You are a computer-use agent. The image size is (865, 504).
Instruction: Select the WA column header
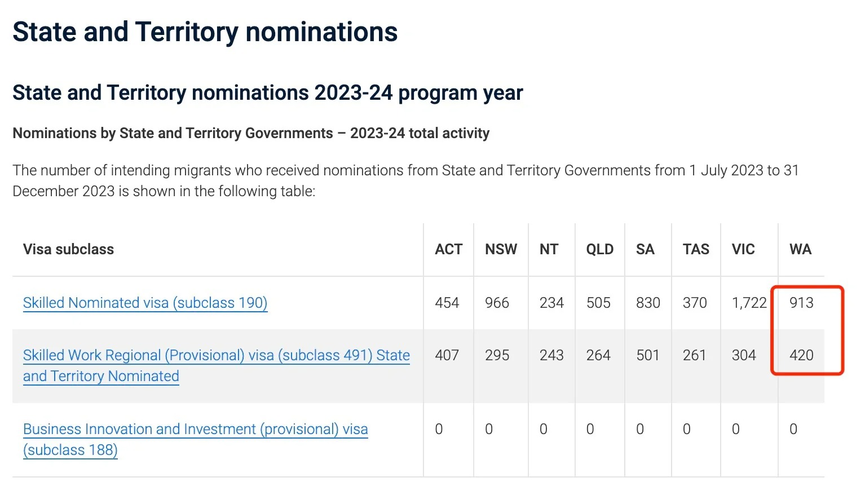[x=800, y=249]
